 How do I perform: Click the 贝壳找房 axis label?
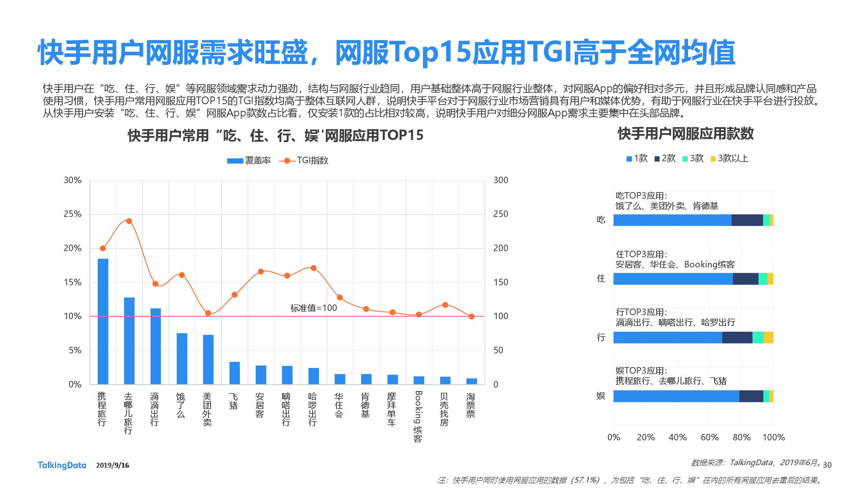pos(444,409)
